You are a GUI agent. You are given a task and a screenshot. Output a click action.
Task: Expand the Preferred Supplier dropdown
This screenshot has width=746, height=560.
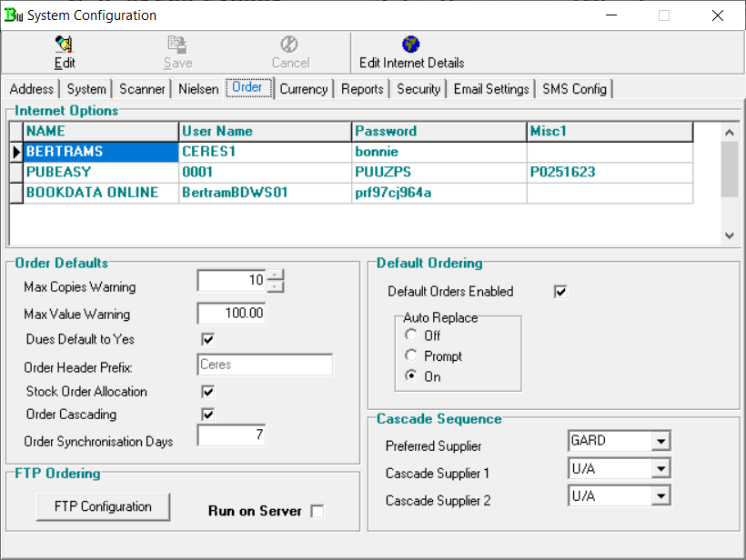tap(660, 441)
